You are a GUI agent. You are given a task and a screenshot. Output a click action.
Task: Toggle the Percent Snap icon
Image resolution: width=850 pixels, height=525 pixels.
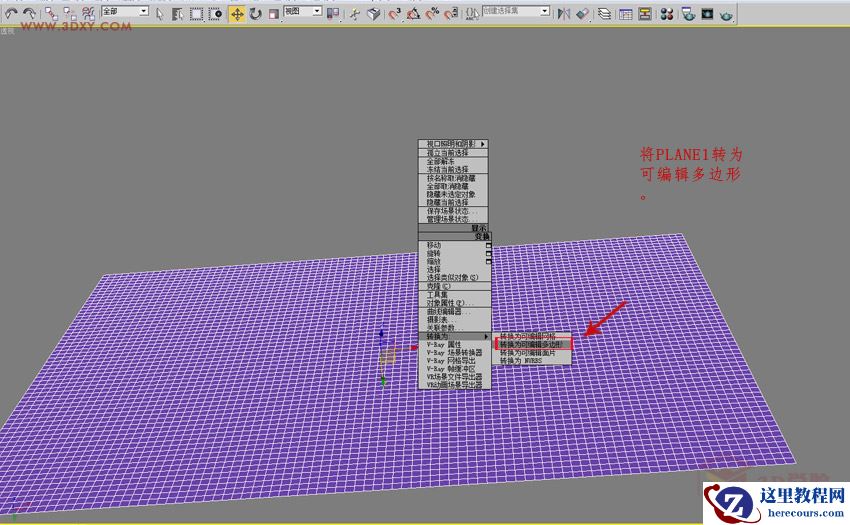point(432,14)
